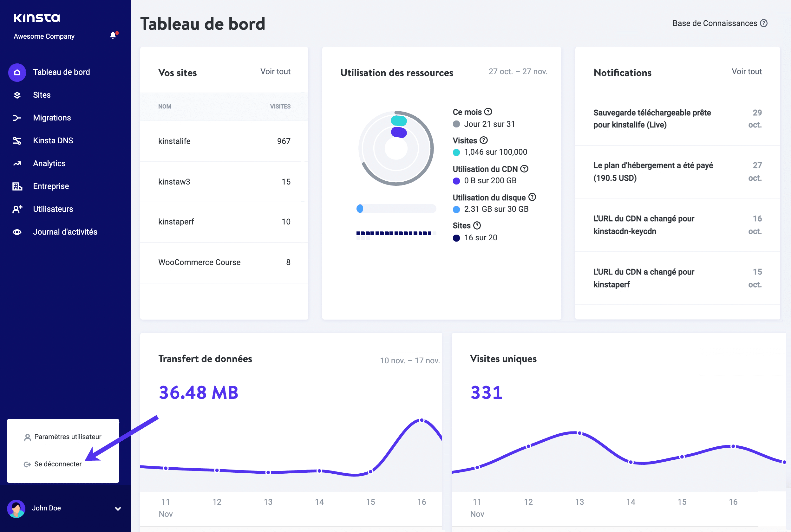Toggle help info for Utilisation du CDN
791x532 pixels.
tap(525, 169)
